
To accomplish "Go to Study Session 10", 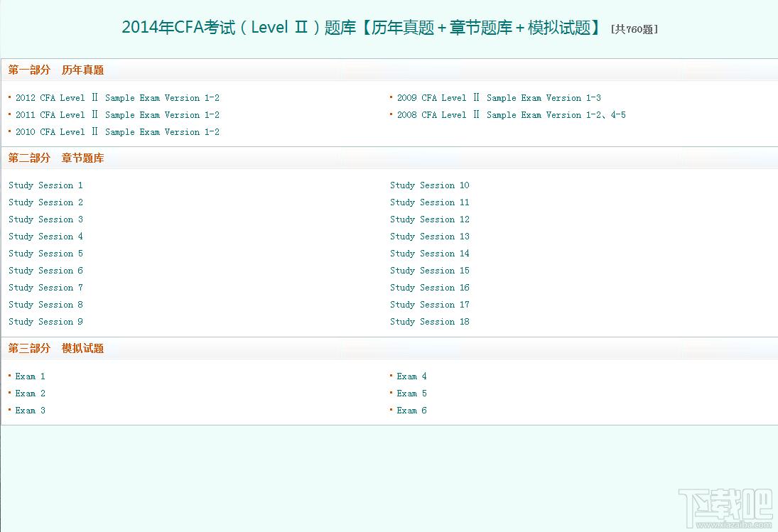I will 430,185.
